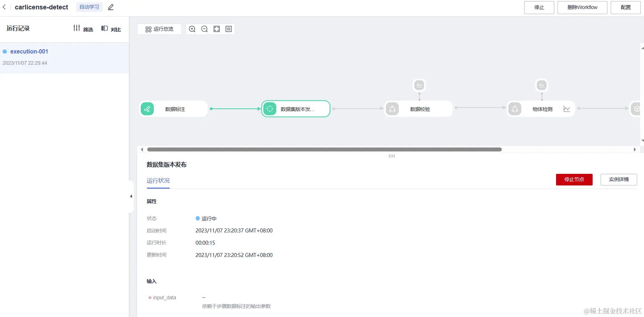This screenshot has height=317, width=644.
Task: Click the 数据校验 node icon
Action: point(392,109)
